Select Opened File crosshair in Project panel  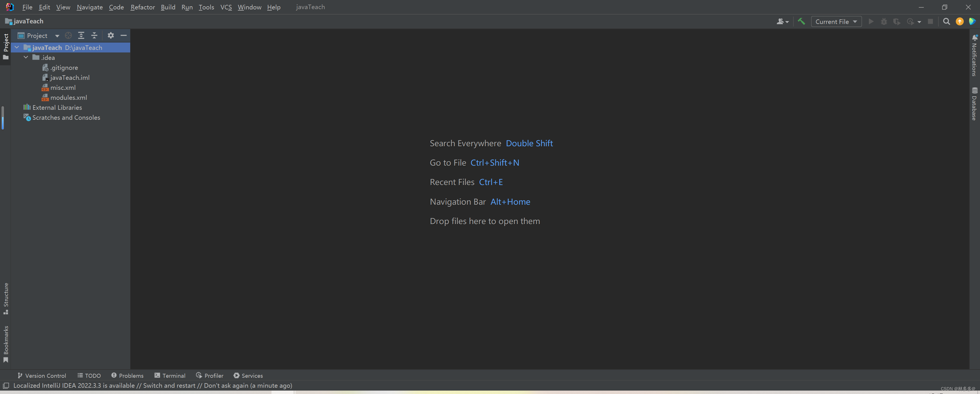pos(68,35)
